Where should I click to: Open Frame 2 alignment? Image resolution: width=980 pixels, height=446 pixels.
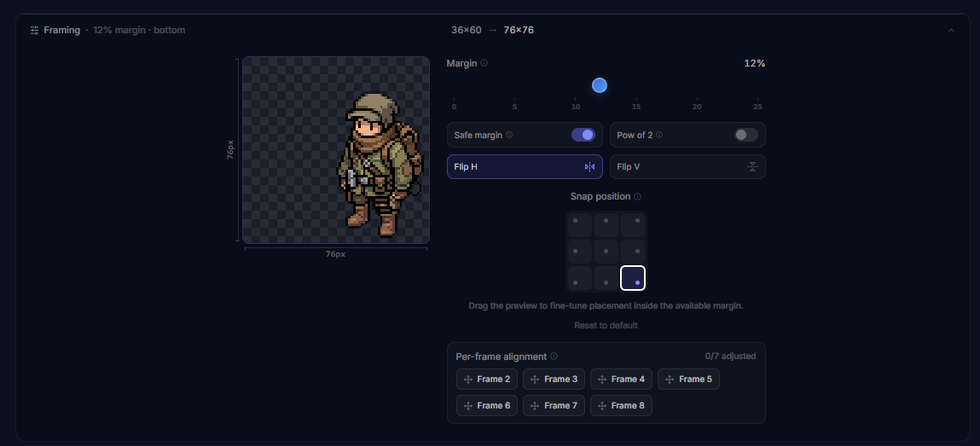[486, 379]
